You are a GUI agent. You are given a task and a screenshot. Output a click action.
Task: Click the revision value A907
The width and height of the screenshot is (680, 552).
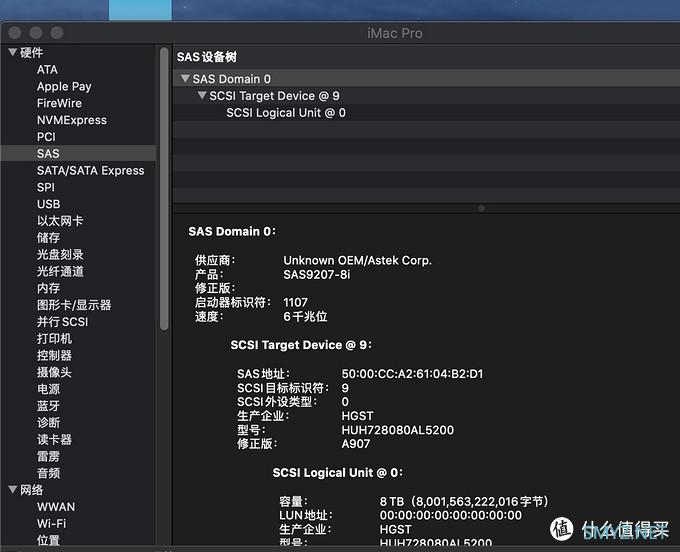point(356,444)
